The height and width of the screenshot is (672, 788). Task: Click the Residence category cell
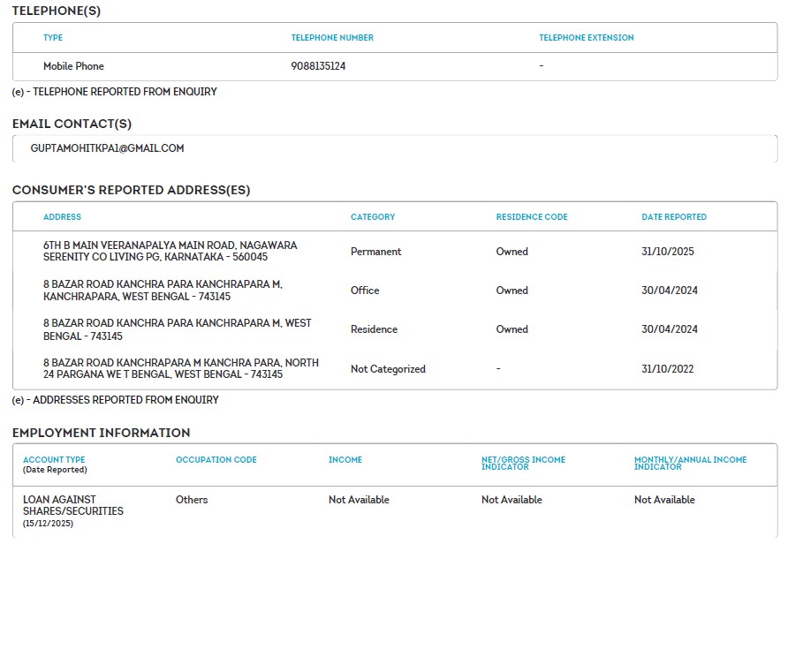374,329
